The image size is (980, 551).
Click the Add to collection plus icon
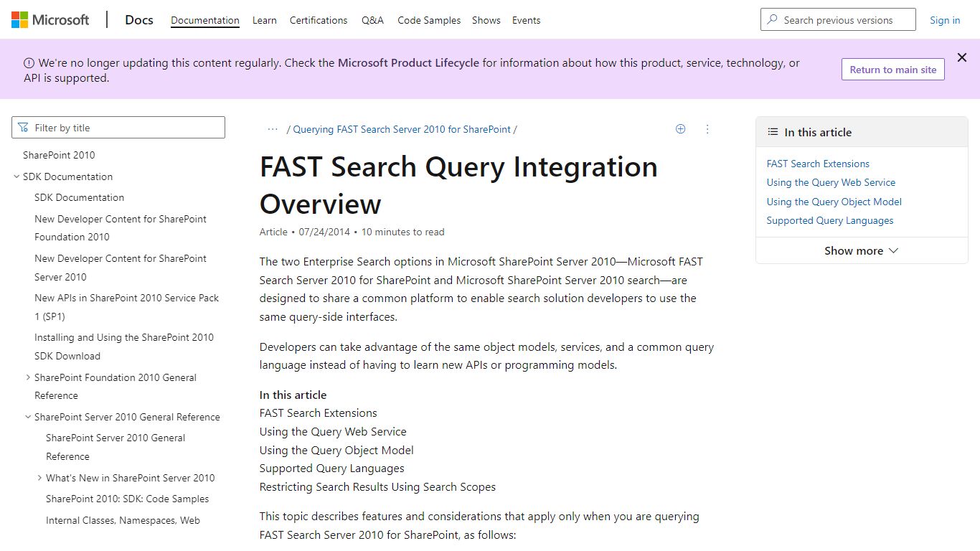(681, 129)
